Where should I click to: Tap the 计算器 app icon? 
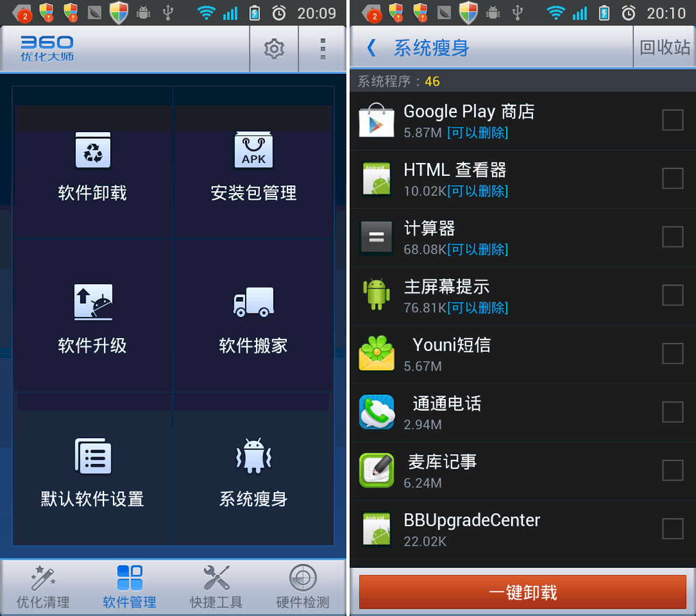pos(376,238)
